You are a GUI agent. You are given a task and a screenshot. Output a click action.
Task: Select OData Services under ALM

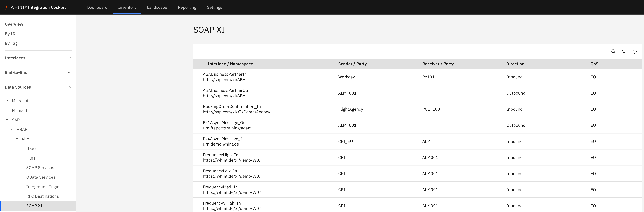41,177
